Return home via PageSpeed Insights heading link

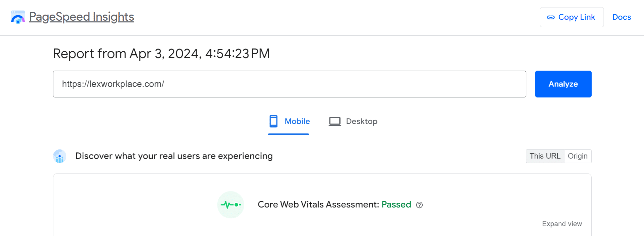click(x=82, y=17)
